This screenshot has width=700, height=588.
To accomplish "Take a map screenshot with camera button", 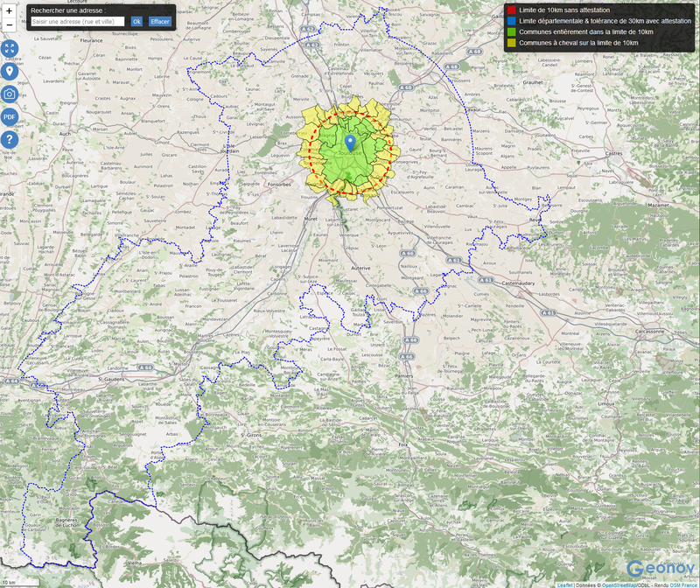I will [10, 94].
